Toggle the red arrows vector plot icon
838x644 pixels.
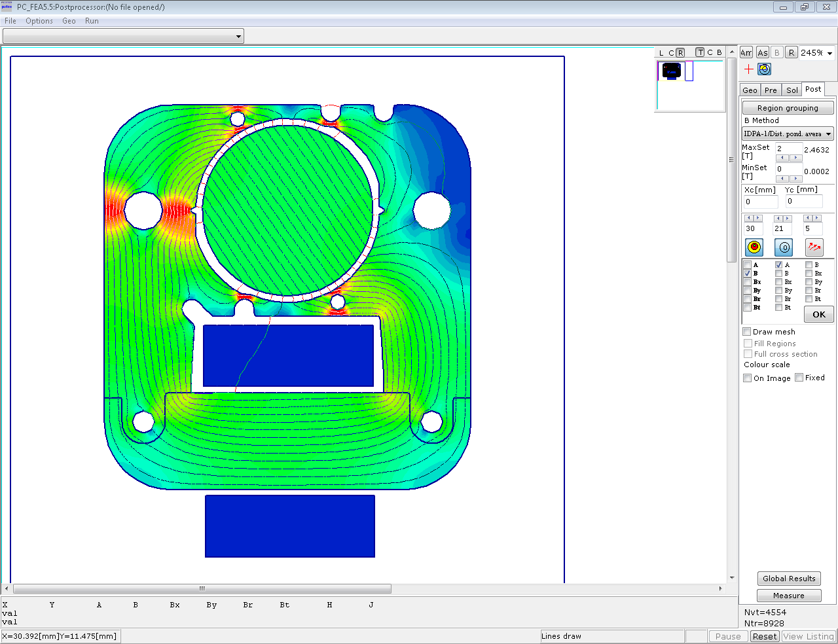coord(814,247)
